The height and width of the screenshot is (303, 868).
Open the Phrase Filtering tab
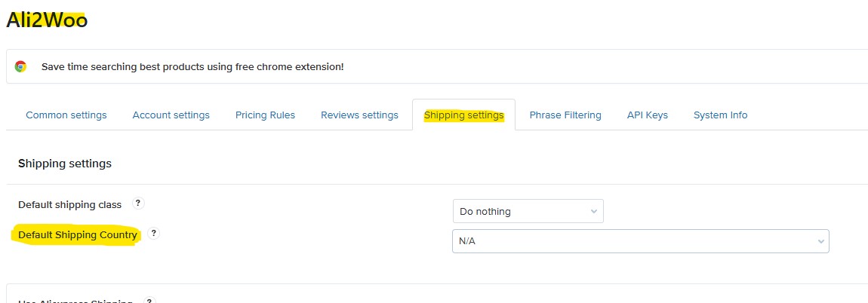tap(565, 115)
